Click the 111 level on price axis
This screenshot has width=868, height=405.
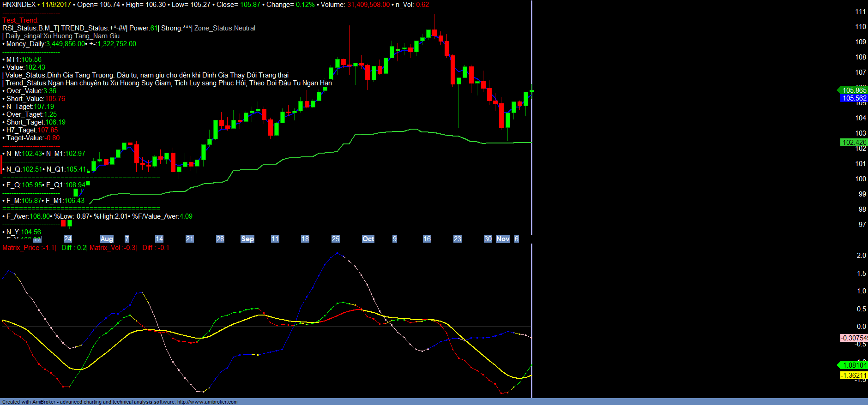[860, 12]
